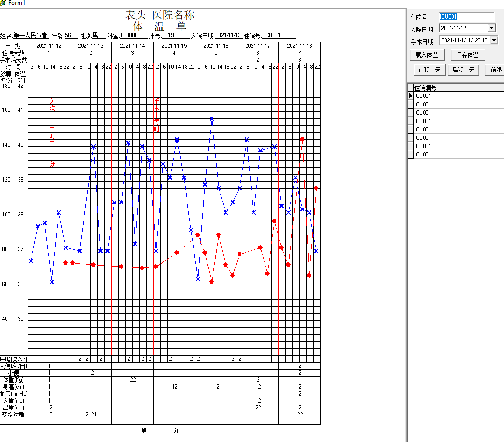Click the 体温单 chart title
Viewport: 504px width, 442px height.
click(160, 26)
